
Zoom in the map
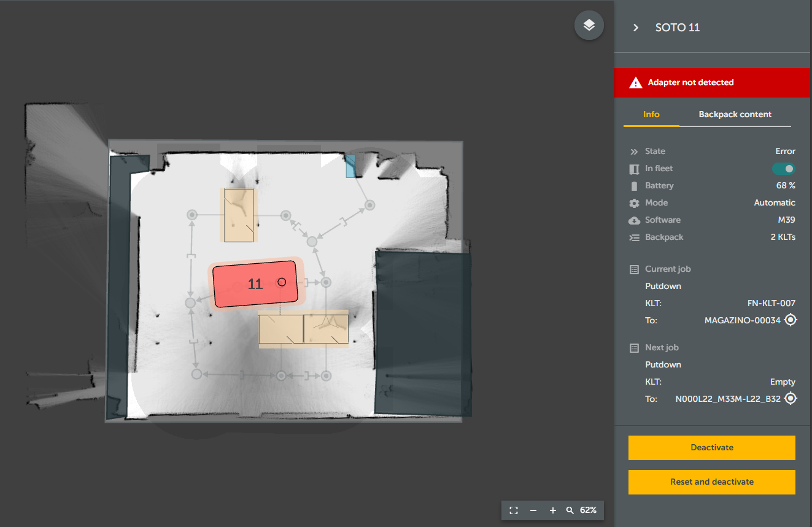553,510
